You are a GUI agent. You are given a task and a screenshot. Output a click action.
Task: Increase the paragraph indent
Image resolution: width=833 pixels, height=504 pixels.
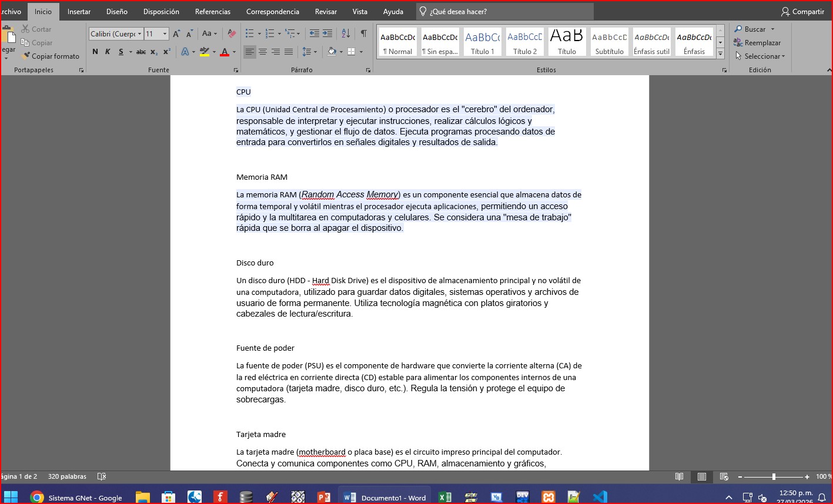[x=327, y=34]
